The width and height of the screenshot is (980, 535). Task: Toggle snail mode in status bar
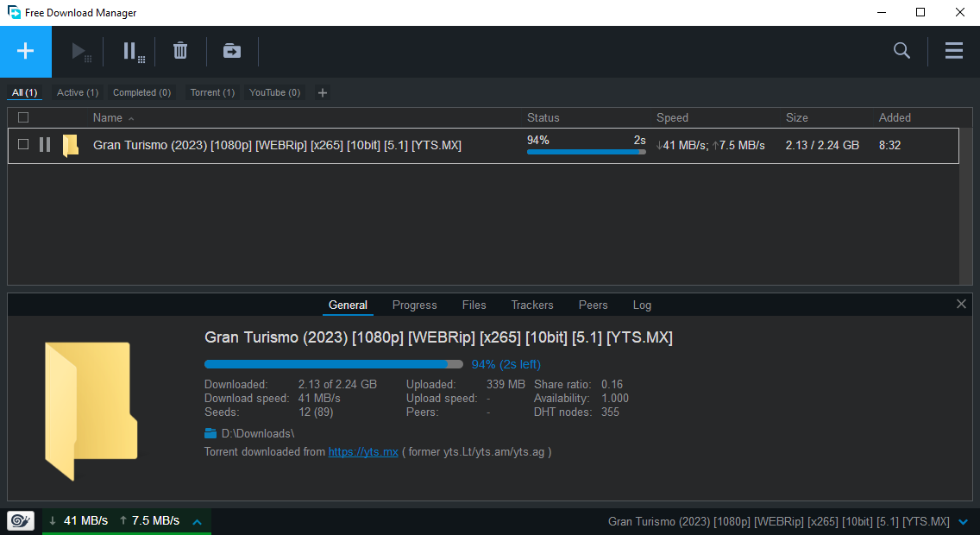(x=21, y=521)
